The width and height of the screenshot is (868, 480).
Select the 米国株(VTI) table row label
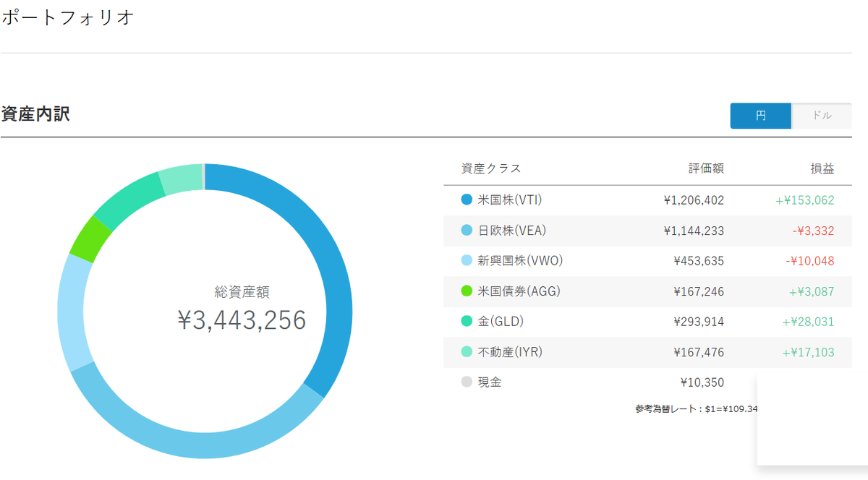click(x=511, y=200)
